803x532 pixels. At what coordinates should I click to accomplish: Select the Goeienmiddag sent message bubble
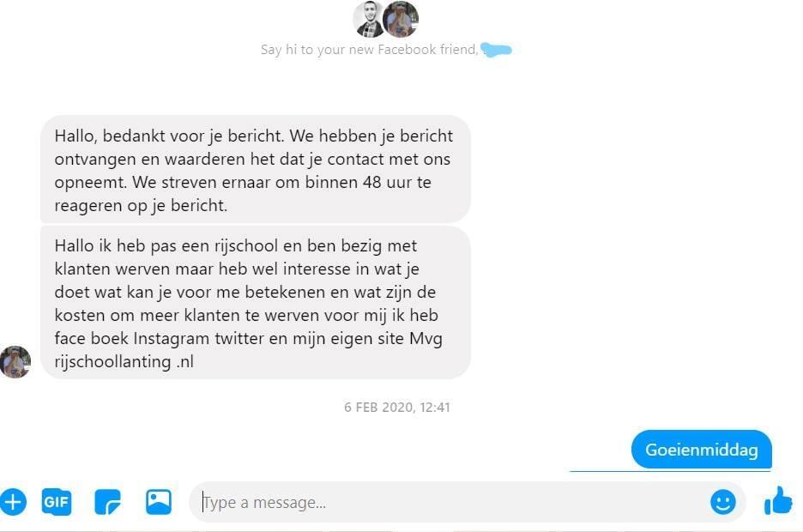pos(702,450)
